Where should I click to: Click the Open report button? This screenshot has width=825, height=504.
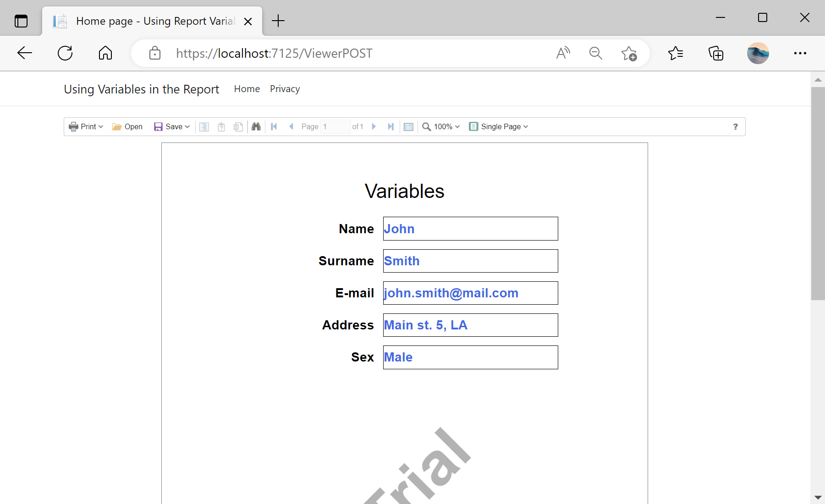click(x=127, y=127)
